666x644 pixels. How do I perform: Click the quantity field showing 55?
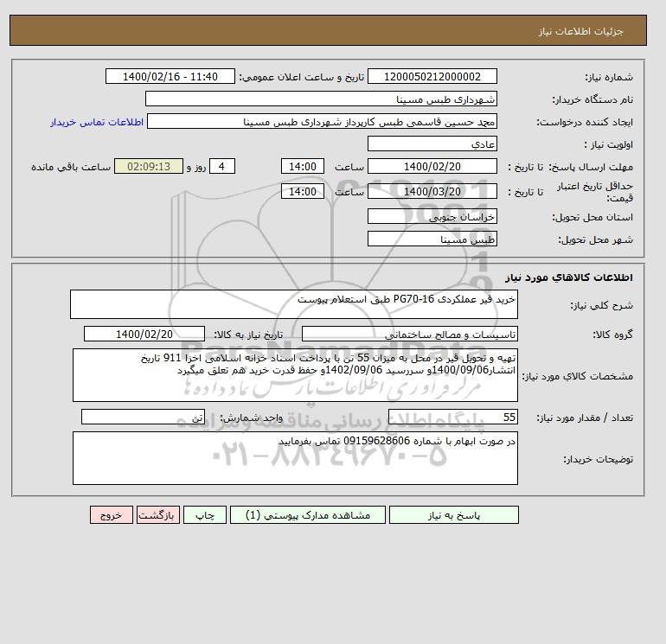452,417
